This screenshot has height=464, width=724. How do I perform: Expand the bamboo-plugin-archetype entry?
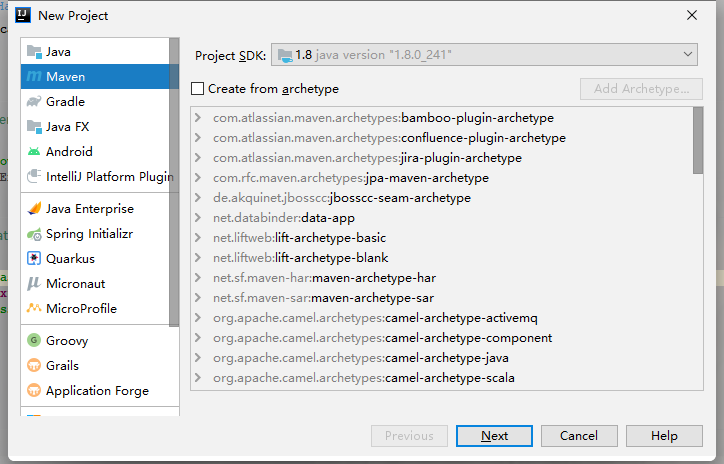tap(199, 118)
